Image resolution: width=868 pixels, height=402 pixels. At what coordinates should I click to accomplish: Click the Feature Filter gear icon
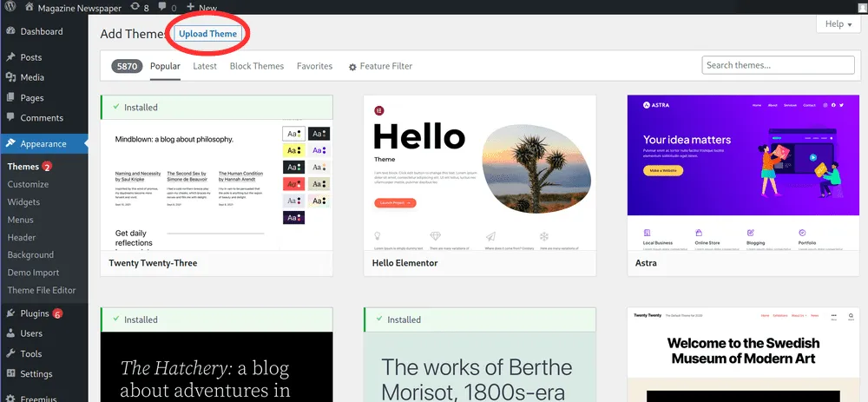(x=352, y=67)
